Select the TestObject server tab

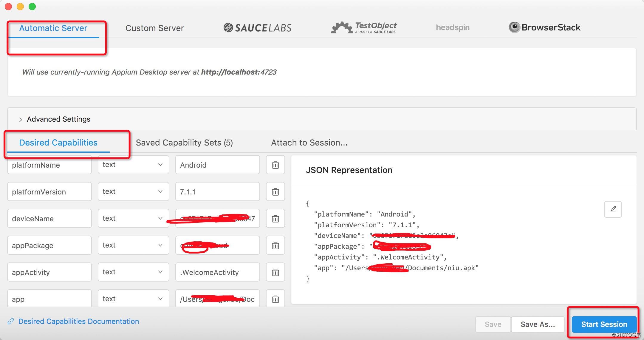(364, 28)
